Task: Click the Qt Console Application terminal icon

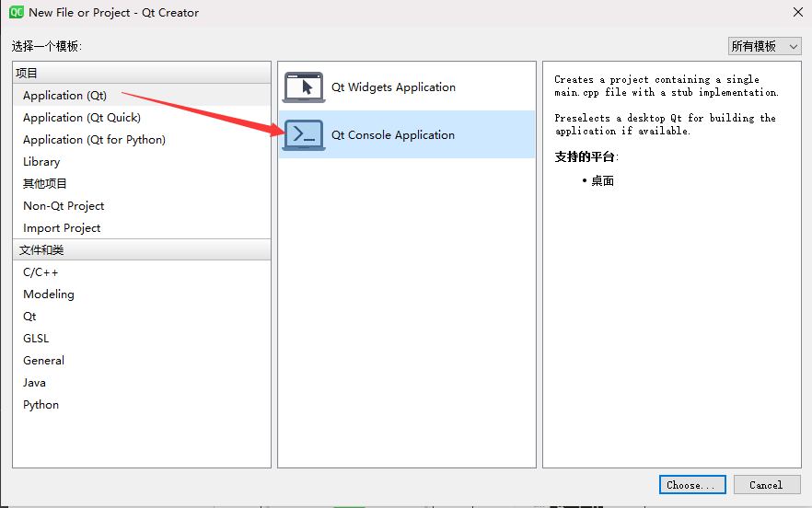Action: (304, 134)
